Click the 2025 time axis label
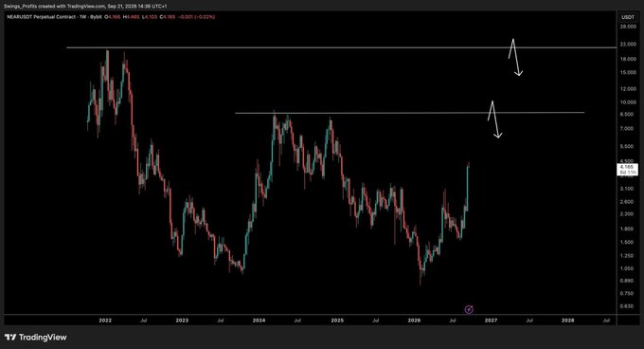 coord(337,321)
